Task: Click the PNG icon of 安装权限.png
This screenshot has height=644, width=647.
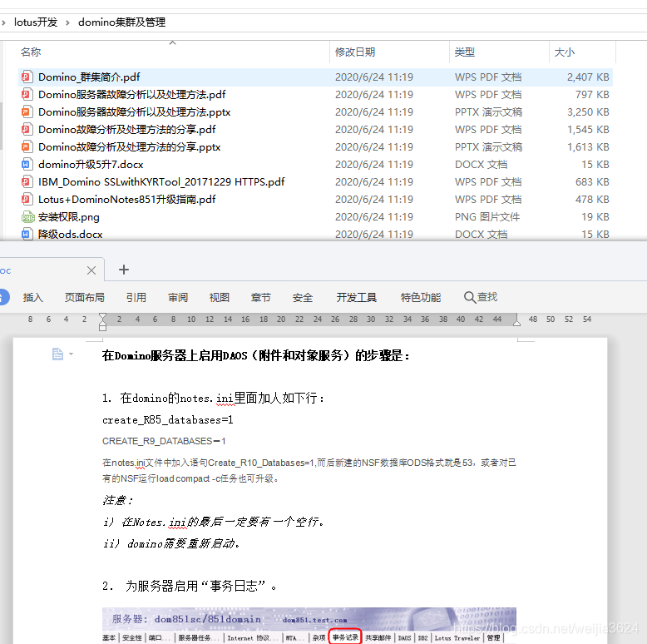Action: [x=27, y=216]
